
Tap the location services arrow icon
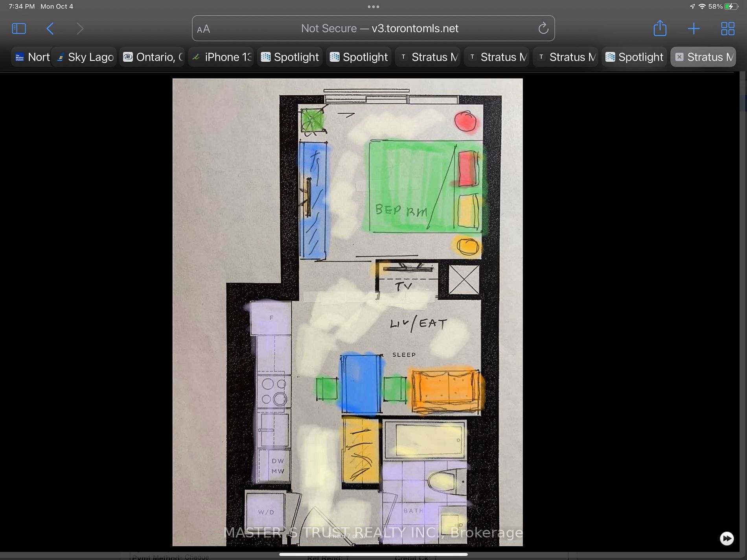coord(692,7)
